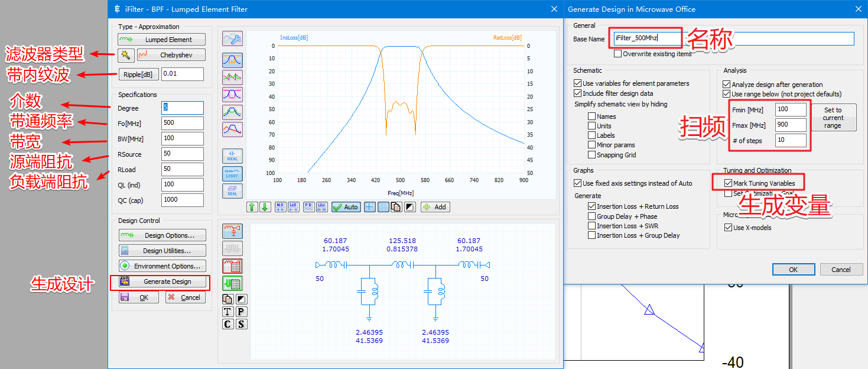Click the wand filter type wizard icon

pyautogui.click(x=126, y=55)
